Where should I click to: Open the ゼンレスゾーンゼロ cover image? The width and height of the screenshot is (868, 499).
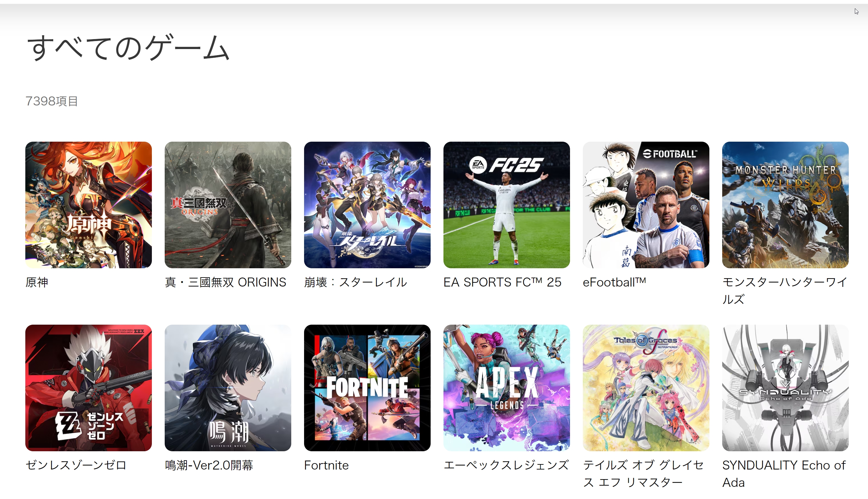tap(88, 387)
